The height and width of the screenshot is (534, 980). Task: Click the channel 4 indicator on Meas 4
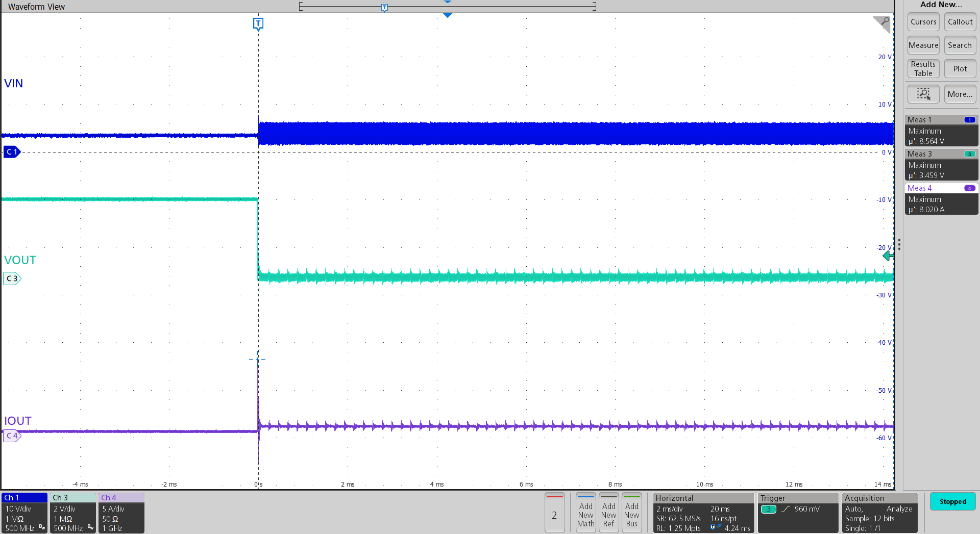(970, 188)
